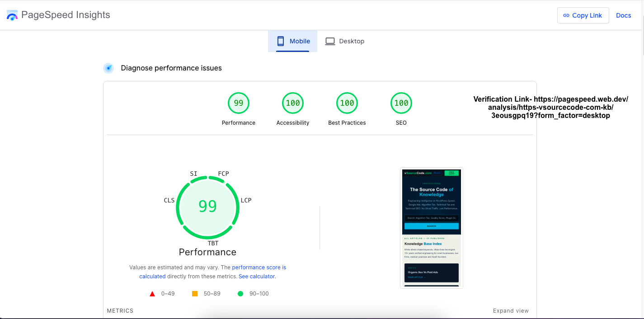Select the SEO 100 score gauge
Image resolution: width=644 pixels, height=319 pixels.
[x=401, y=103]
